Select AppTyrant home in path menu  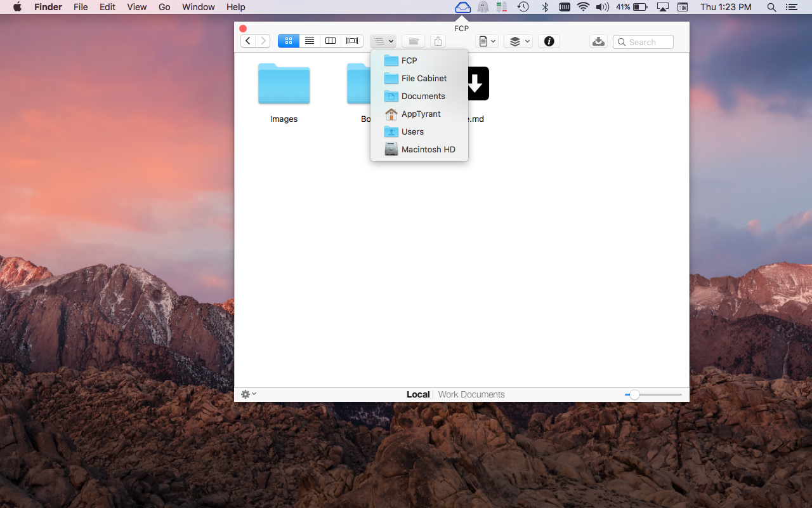coord(419,114)
